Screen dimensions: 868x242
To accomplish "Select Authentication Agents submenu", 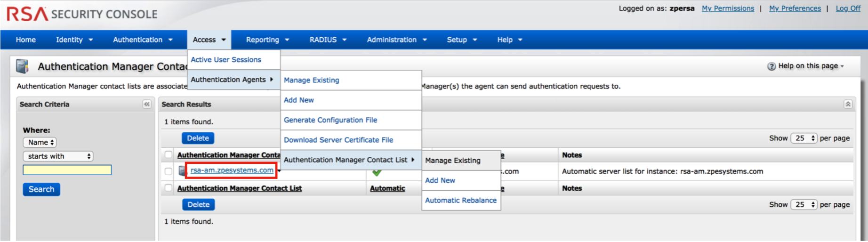I will pos(234,80).
